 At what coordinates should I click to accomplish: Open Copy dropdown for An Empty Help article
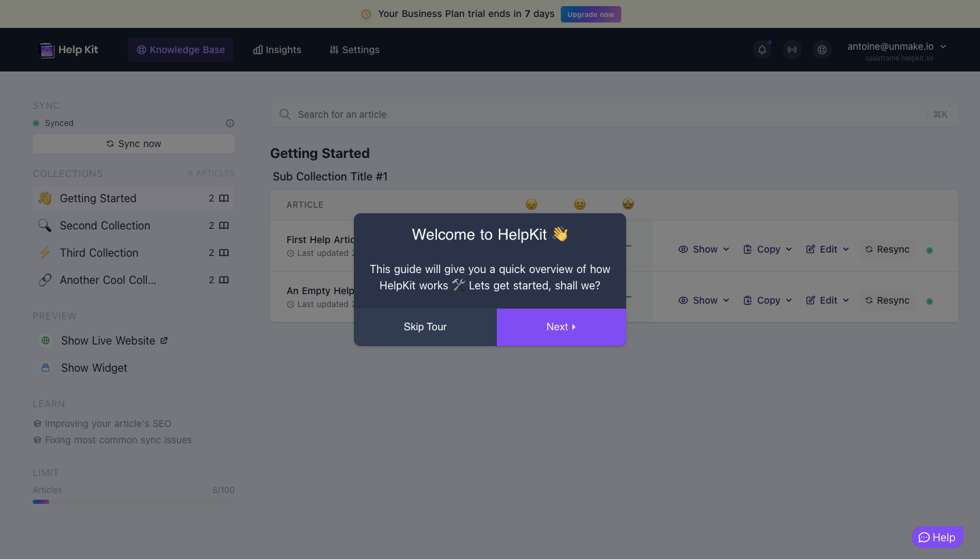(x=768, y=300)
